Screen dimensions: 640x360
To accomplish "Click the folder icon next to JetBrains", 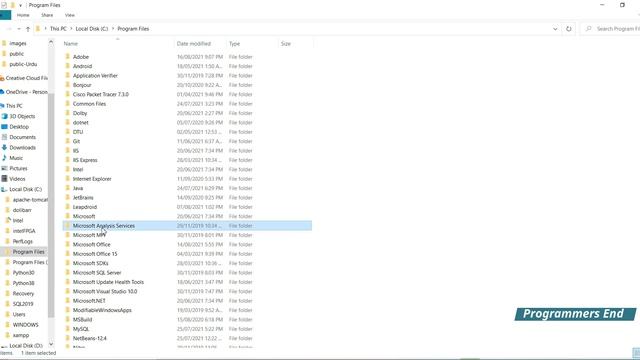I will [x=68, y=197].
